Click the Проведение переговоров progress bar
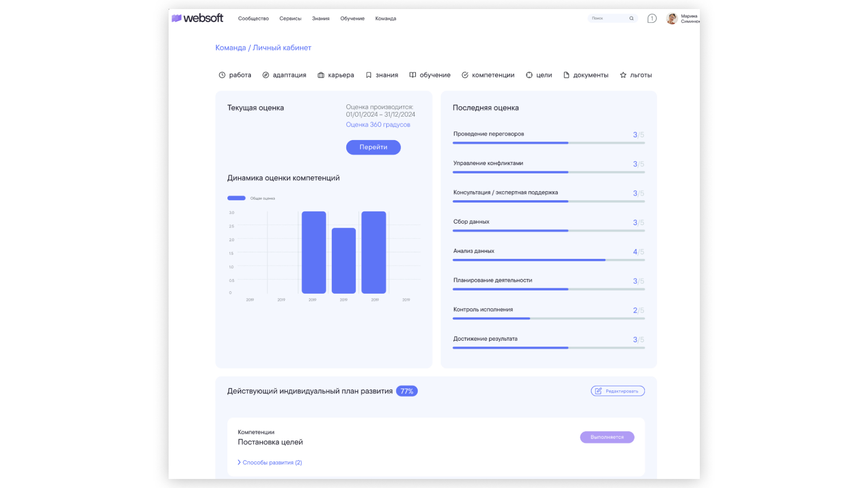Viewport: 868px width, 488px height. (x=549, y=143)
